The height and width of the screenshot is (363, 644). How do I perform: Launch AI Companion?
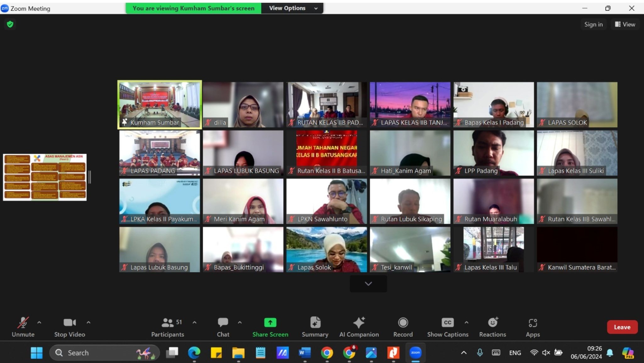[x=359, y=327]
